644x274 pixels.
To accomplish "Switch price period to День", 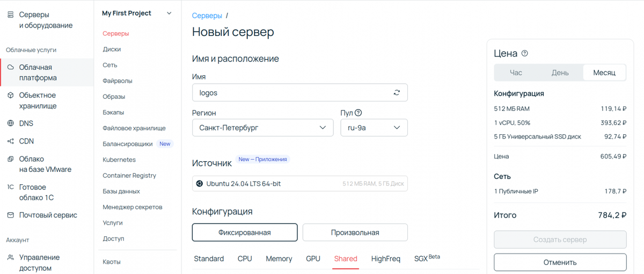I will click(560, 73).
